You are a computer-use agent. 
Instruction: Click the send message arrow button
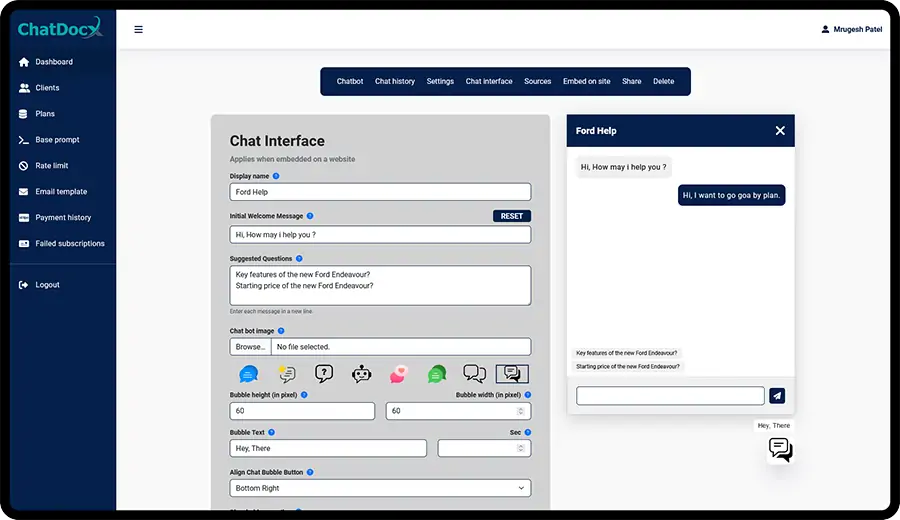coord(777,396)
